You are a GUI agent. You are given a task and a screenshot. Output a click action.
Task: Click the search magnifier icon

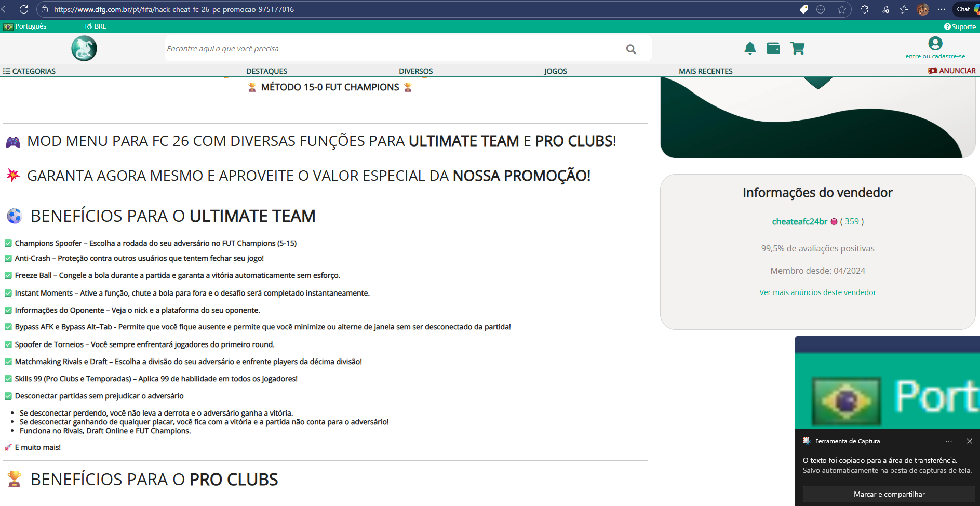pos(631,49)
